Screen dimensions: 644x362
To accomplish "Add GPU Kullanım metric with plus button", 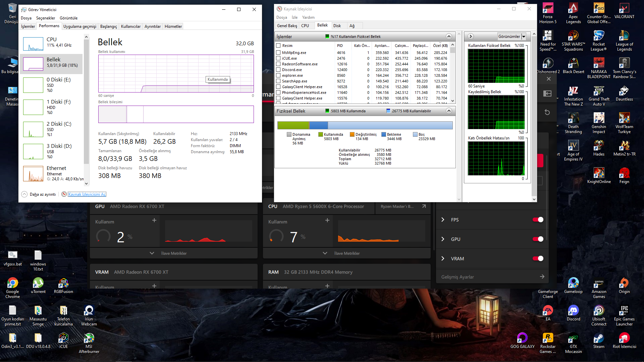I will pyautogui.click(x=154, y=220).
